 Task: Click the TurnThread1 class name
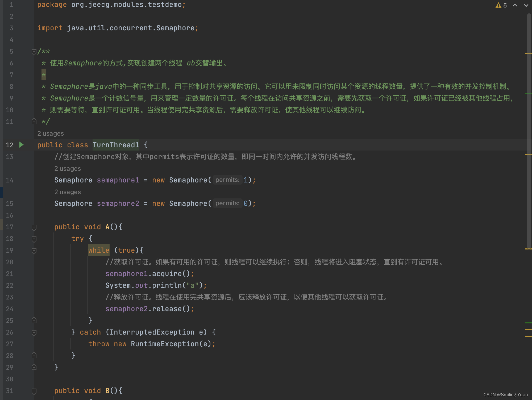(x=116, y=145)
